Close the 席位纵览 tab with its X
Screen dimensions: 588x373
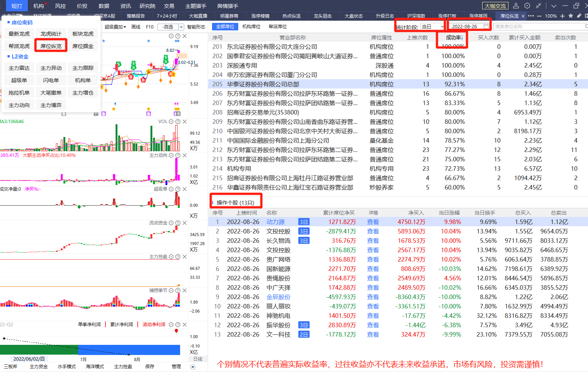pos(523,16)
